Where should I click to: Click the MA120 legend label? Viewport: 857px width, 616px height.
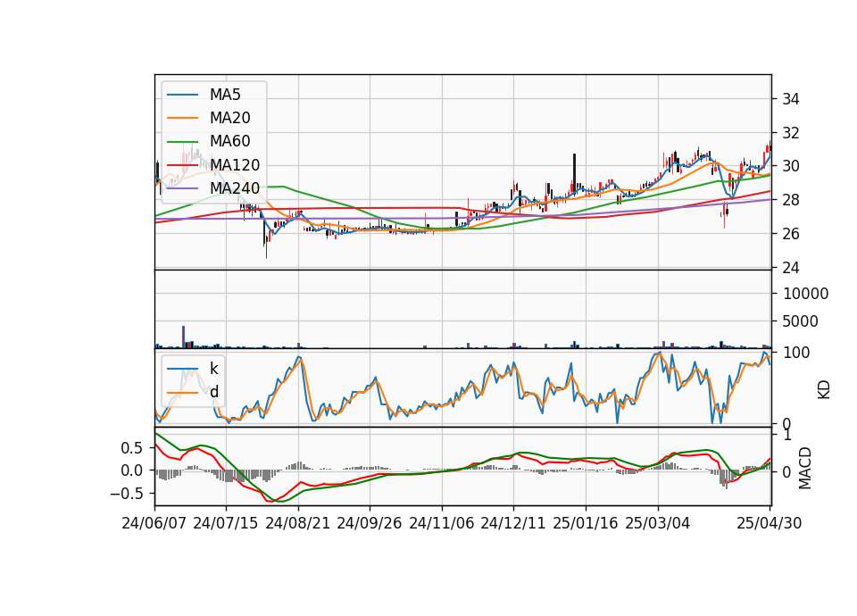pos(235,165)
